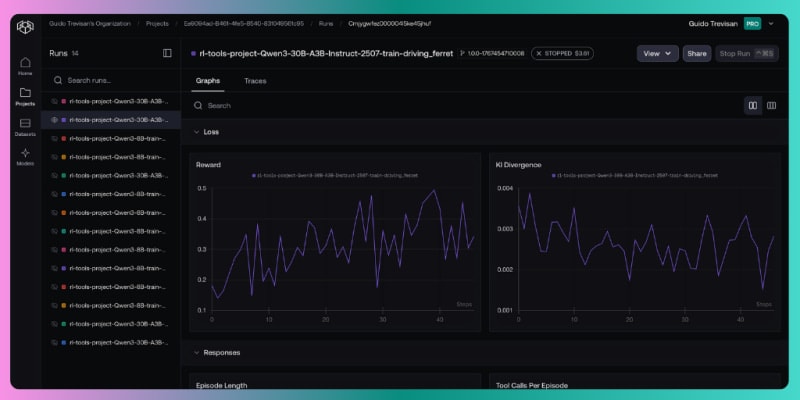Screen dimensions: 800x400
Task: Focus the Search runs input field
Action: coord(111,80)
